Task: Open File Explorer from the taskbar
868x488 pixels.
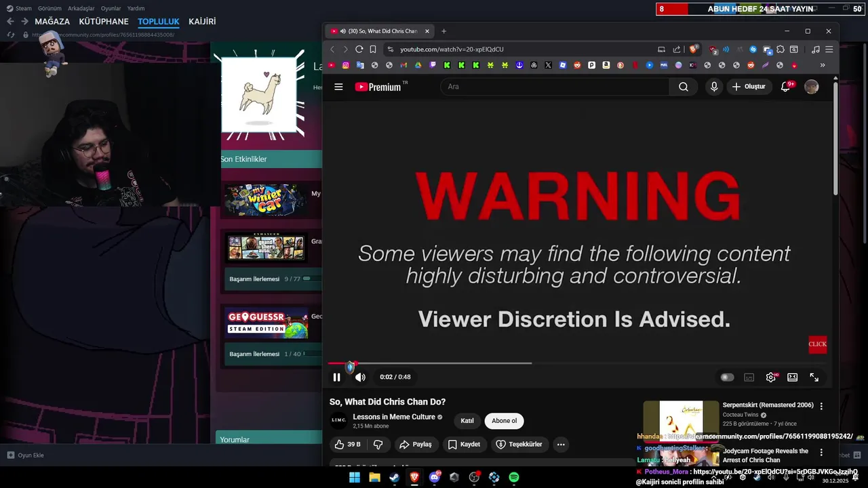Action: (374, 477)
